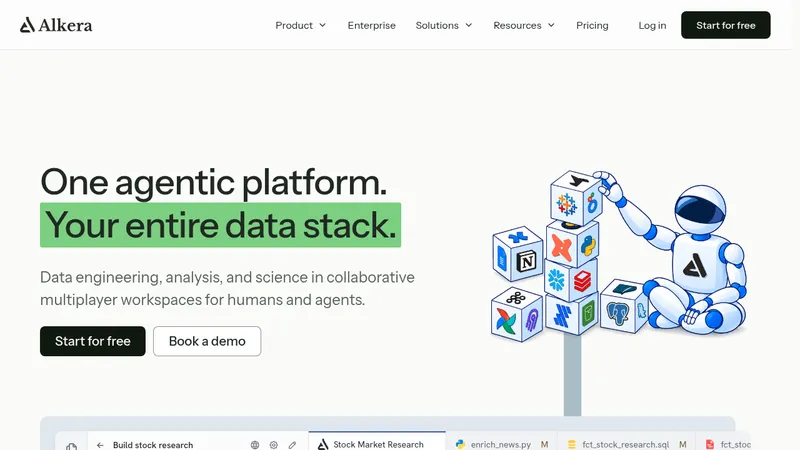Click the red Databricks stack logo
Image resolution: width=800 pixels, height=450 pixels.
[x=582, y=281]
